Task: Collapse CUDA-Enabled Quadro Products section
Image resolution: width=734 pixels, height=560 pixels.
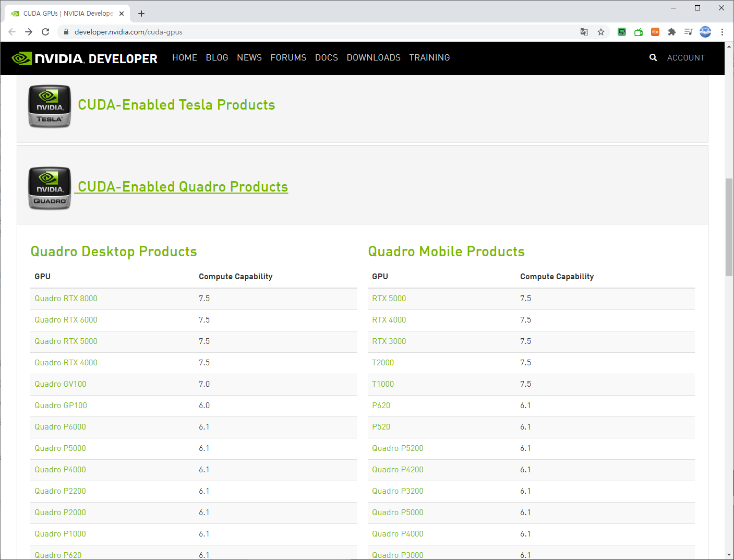Action: pos(183,187)
